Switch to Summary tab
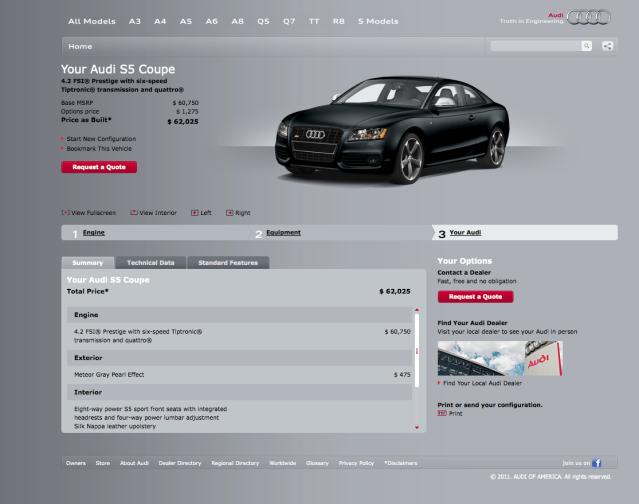 tap(88, 263)
